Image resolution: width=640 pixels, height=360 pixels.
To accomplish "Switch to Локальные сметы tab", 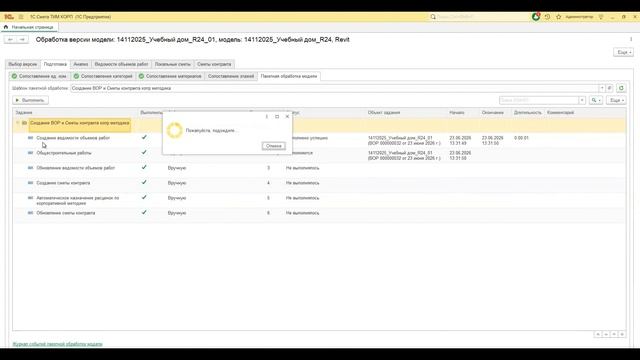I will point(173,64).
